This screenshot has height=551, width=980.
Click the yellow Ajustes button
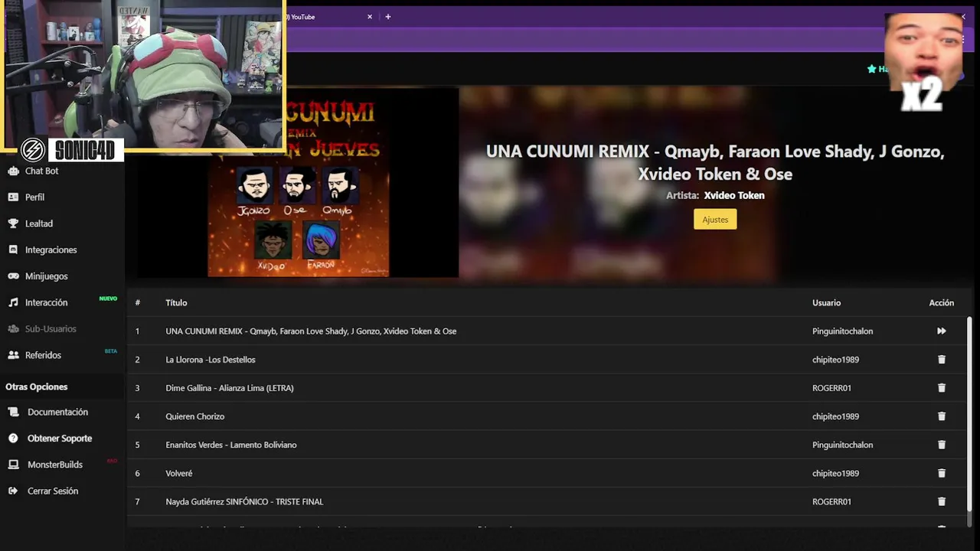click(715, 220)
